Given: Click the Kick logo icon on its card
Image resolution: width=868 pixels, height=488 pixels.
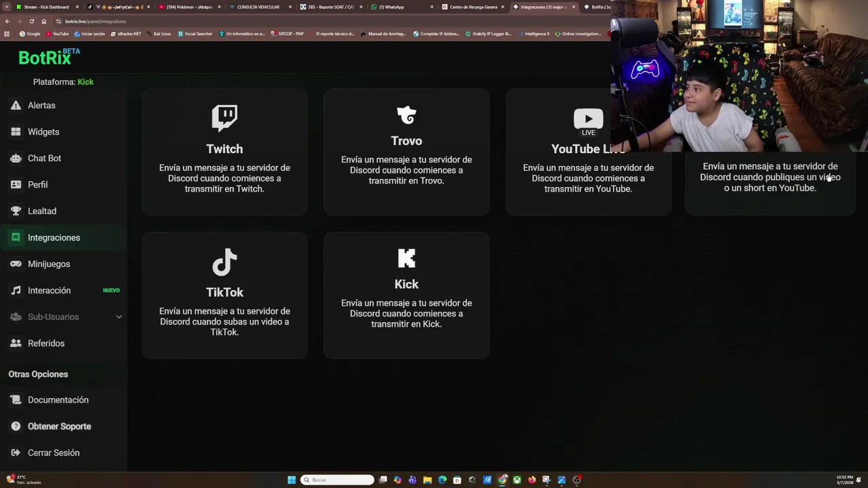Looking at the screenshot, I should (x=406, y=258).
